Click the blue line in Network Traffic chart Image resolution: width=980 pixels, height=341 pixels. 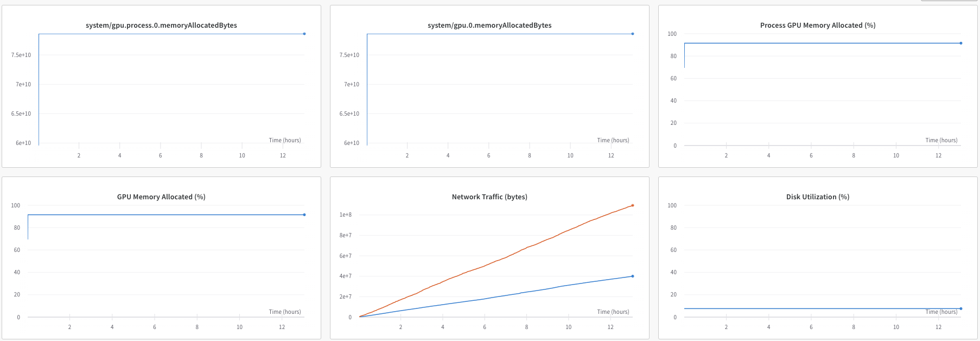(495, 297)
